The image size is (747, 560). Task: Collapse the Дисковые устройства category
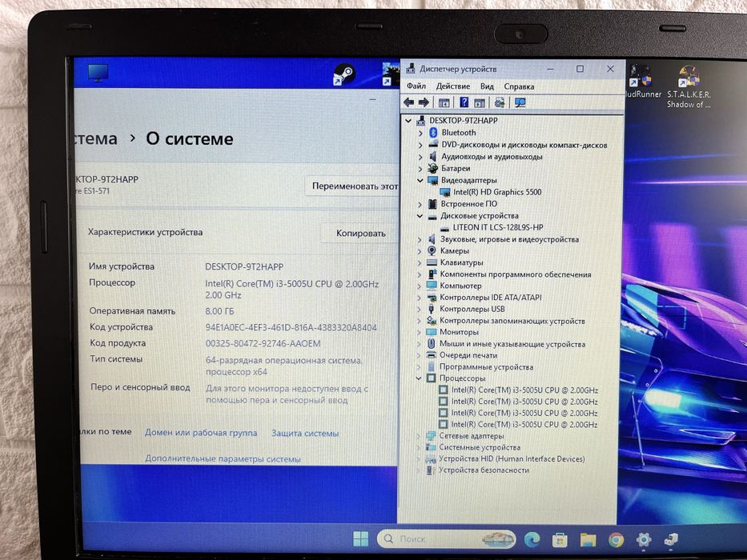coord(420,216)
